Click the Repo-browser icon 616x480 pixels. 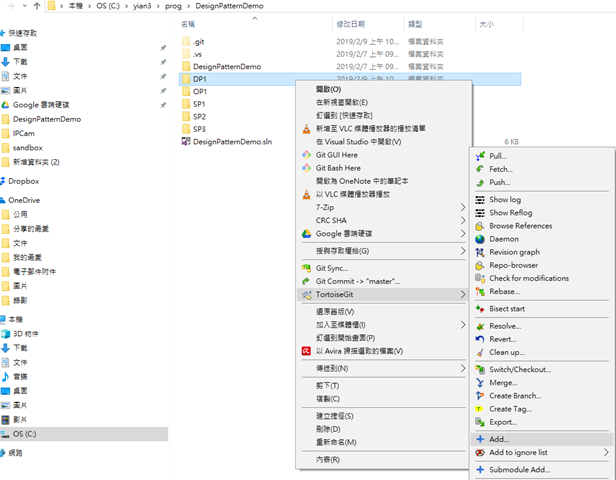(x=480, y=266)
